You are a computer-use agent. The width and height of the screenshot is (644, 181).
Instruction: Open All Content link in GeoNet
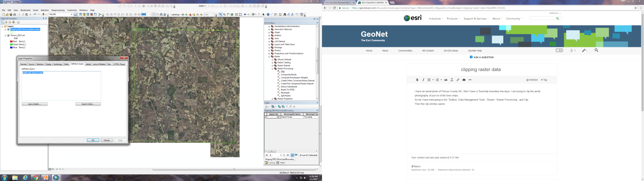pos(428,51)
